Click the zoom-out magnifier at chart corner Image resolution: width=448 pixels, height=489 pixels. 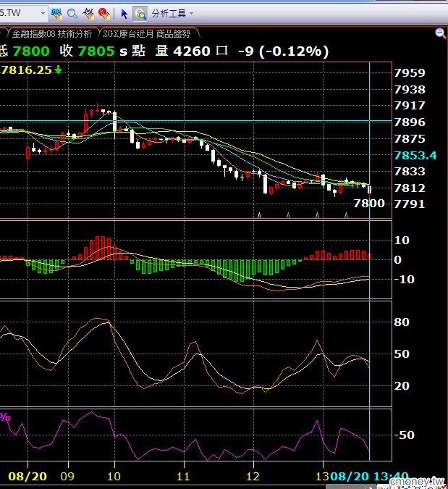(440, 33)
